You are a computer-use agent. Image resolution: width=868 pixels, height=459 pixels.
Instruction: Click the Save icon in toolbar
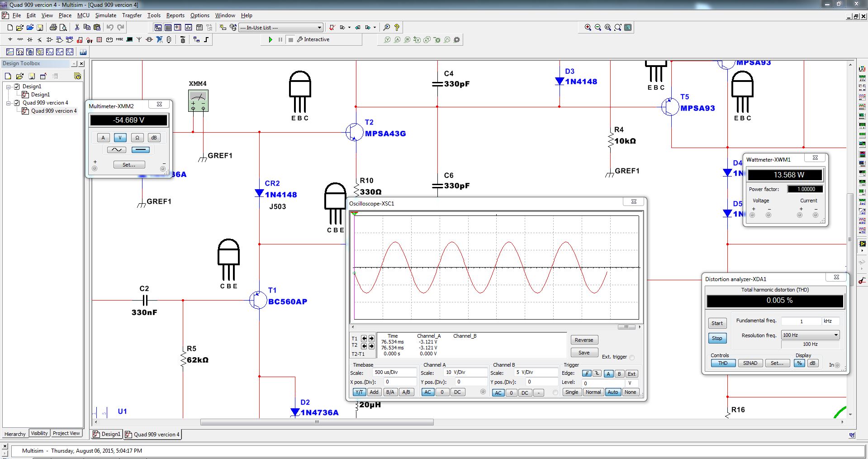[x=40, y=28]
